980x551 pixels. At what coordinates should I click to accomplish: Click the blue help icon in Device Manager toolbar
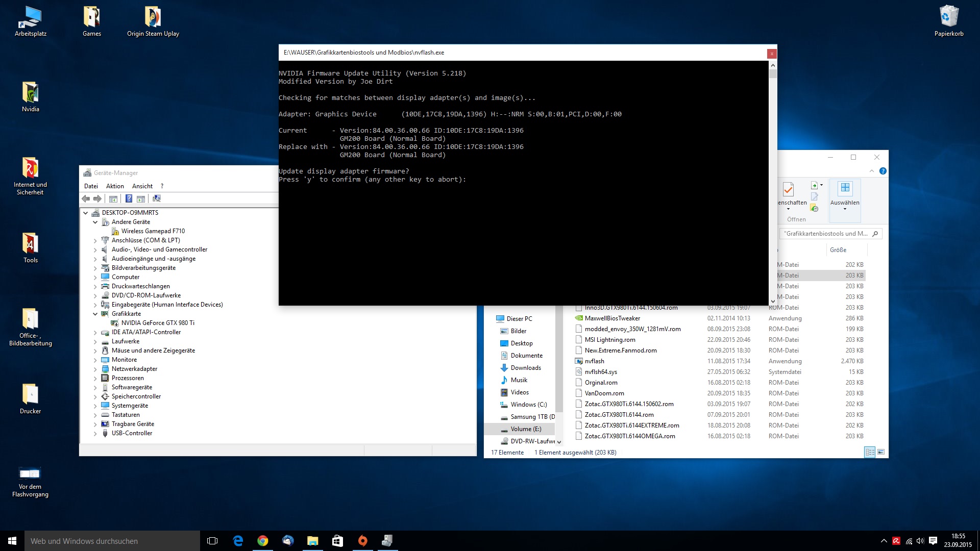pos(129,198)
